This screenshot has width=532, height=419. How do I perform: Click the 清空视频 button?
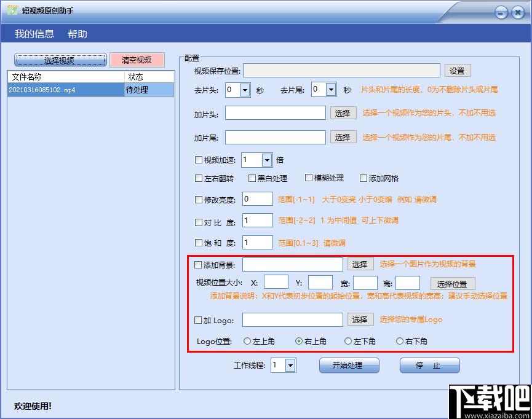tap(137, 60)
